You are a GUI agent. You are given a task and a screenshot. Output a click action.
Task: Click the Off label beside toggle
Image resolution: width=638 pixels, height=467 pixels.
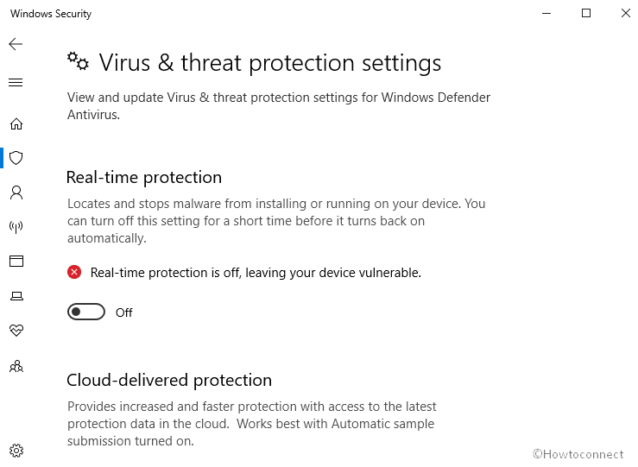[124, 313]
